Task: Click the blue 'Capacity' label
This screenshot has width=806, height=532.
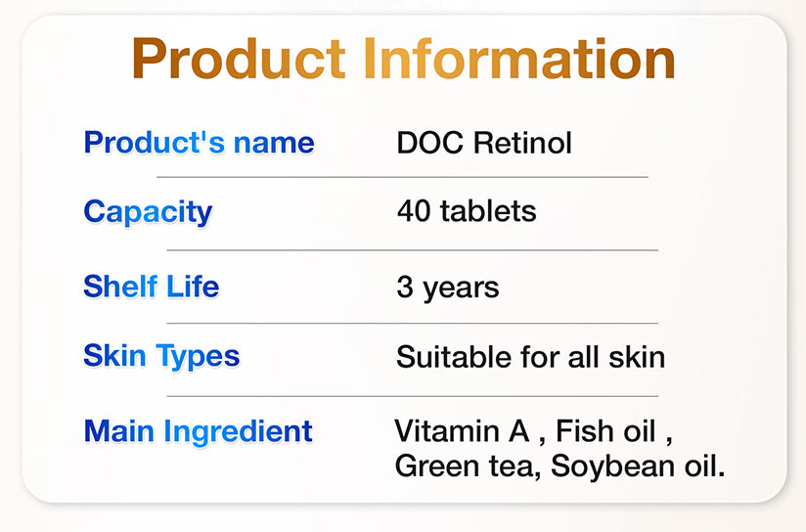Action: pyautogui.click(x=148, y=211)
